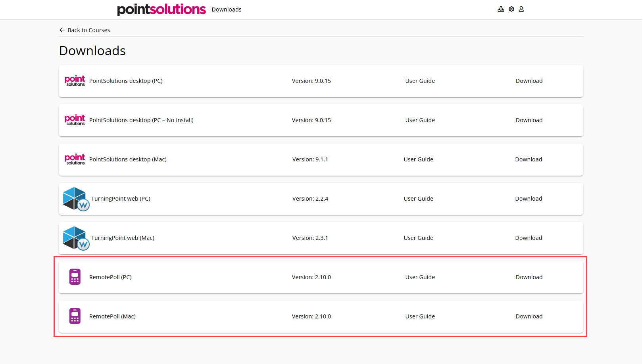This screenshot has width=642, height=364.
Task: Open User Guide for RemotePoll (Mac)
Action: click(x=420, y=316)
